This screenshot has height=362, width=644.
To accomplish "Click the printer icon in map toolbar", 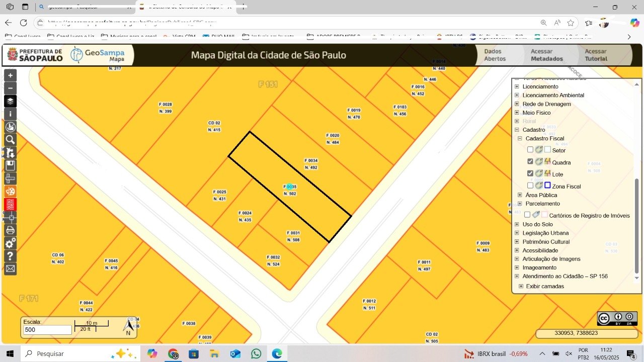I will (x=10, y=230).
